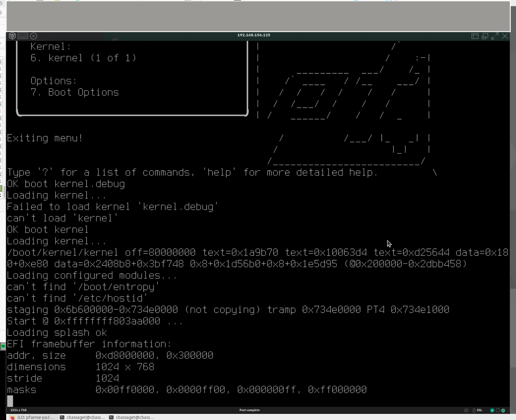The height and width of the screenshot is (420, 516).
Task: Switch to first cbassaget terminal window
Action: pos(82,417)
